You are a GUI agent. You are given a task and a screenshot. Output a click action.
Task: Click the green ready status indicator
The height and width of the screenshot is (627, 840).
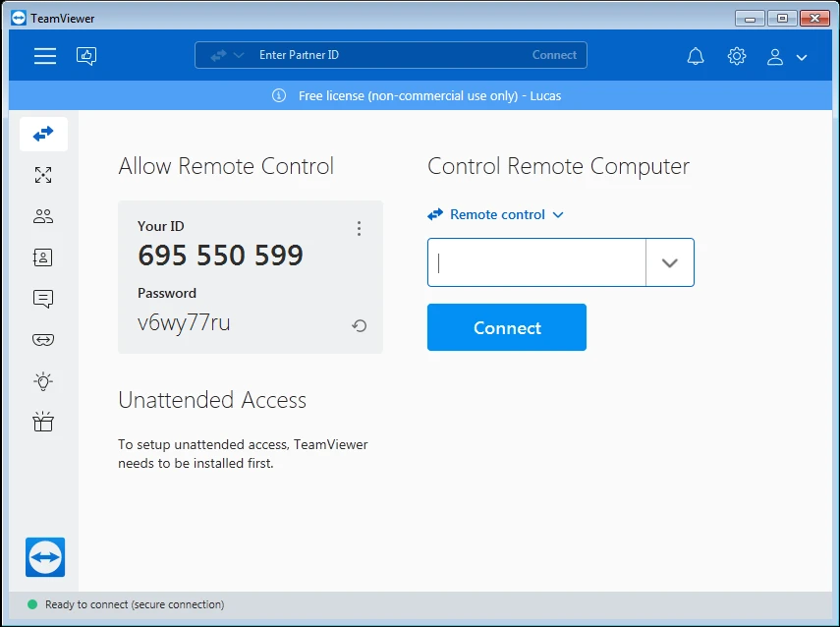coord(32,604)
